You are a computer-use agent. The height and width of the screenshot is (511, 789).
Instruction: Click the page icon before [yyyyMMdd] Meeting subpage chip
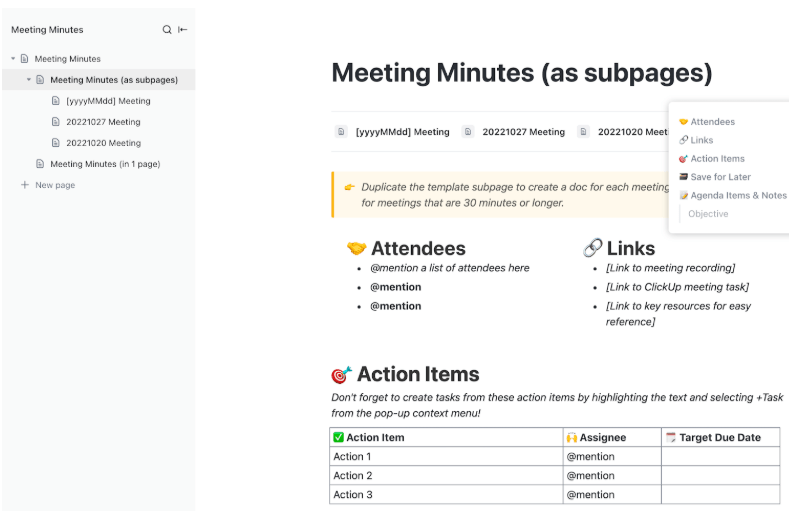click(x=342, y=132)
